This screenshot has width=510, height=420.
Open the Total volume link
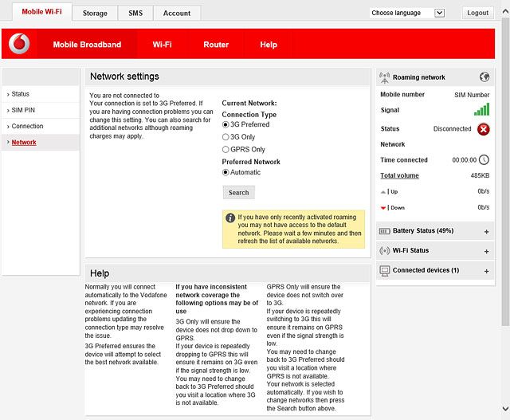399,175
